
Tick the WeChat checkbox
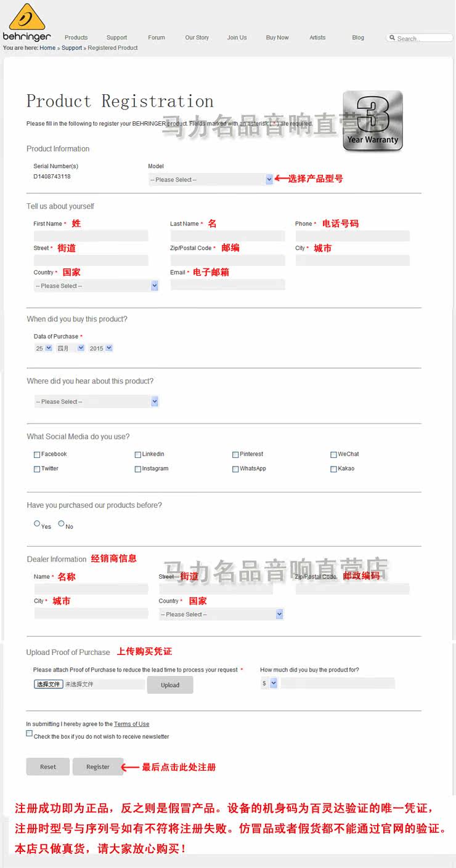333,454
